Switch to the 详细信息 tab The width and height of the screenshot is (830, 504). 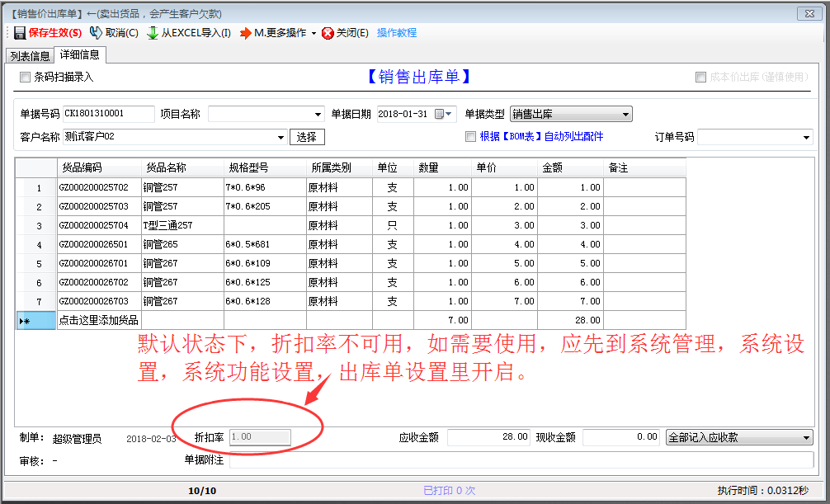pos(80,55)
